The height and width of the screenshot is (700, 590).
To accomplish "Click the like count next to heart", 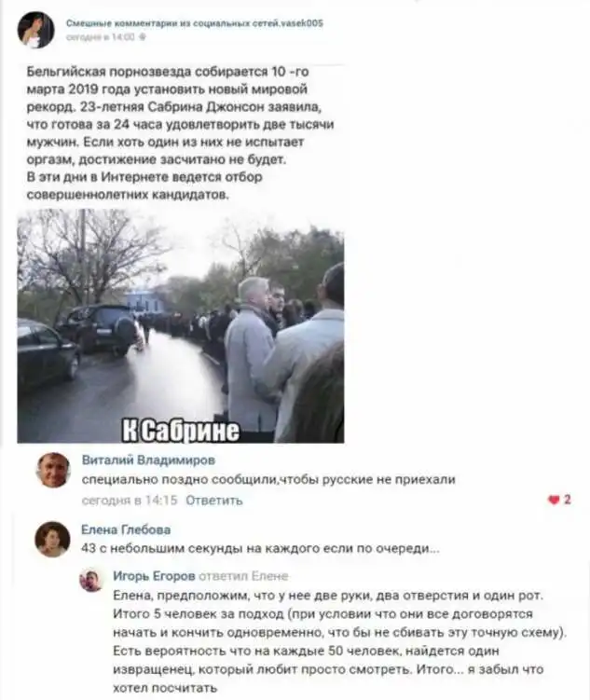I will (568, 500).
